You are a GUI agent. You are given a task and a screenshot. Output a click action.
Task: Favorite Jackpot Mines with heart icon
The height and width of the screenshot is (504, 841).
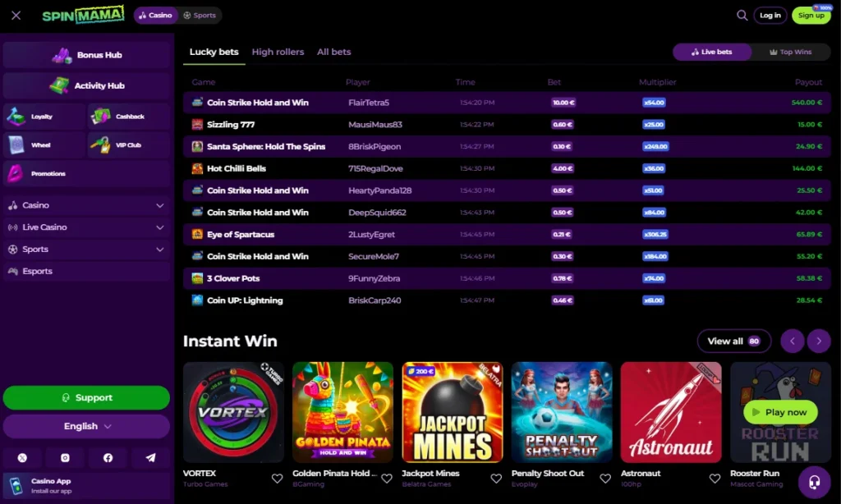pos(496,479)
